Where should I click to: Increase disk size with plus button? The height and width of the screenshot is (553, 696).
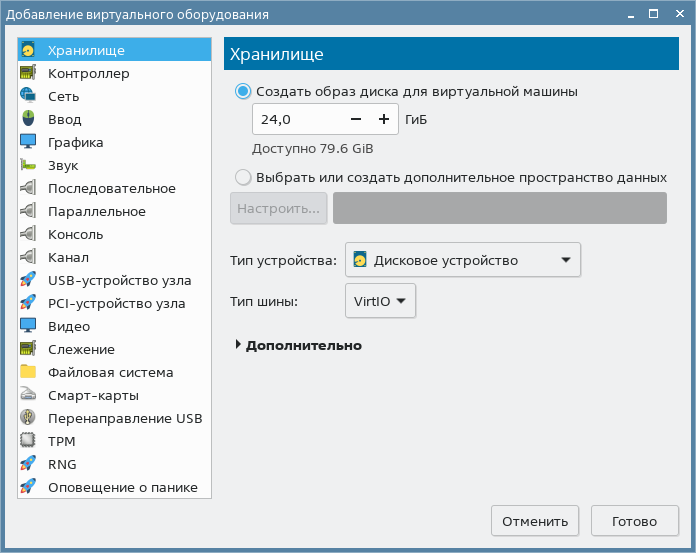tap(384, 119)
